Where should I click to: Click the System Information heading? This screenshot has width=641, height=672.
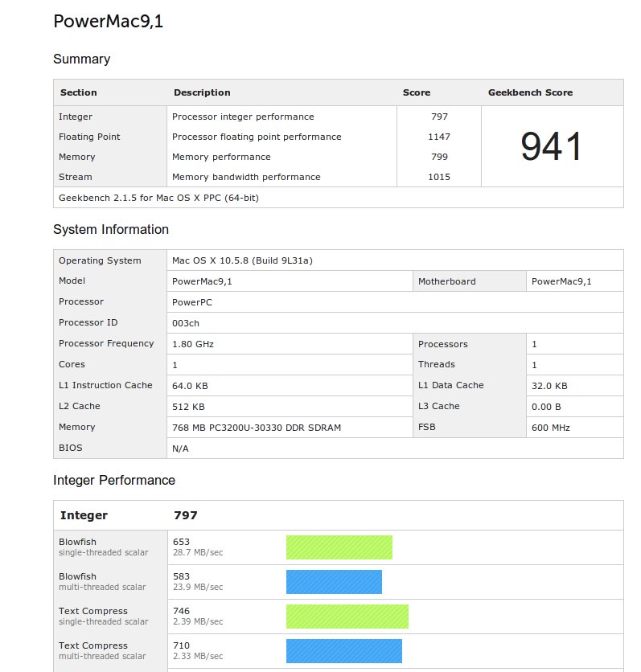(111, 230)
